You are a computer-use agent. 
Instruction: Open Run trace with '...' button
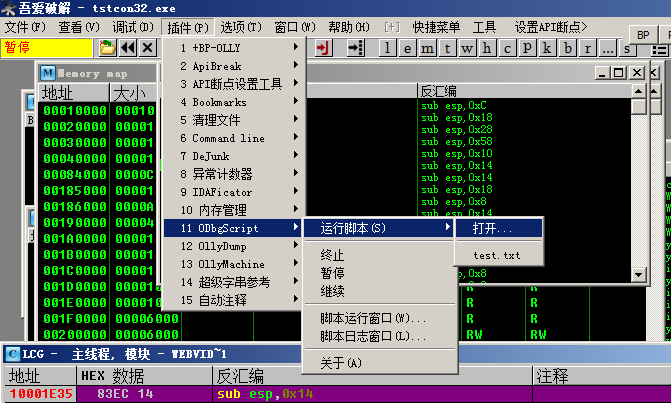[x=607, y=47]
